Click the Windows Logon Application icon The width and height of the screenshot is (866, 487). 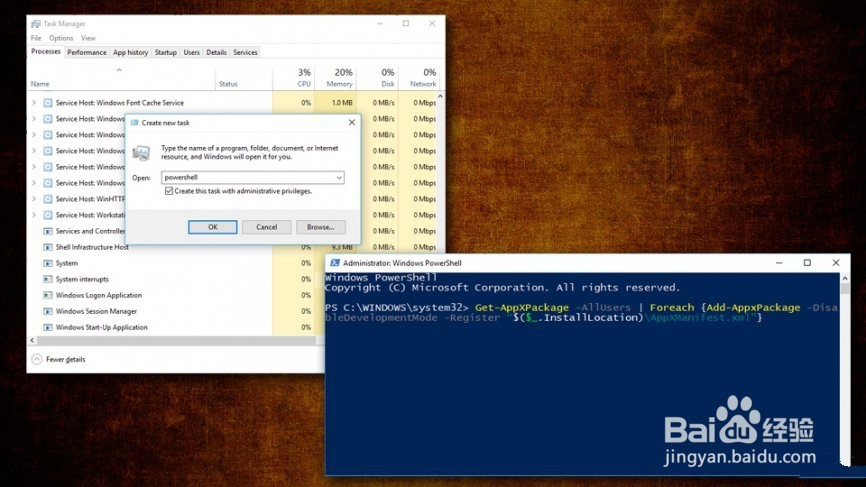(x=48, y=295)
